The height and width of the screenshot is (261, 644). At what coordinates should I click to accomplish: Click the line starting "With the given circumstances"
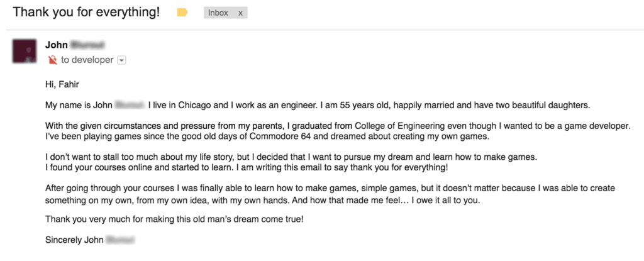338,126
